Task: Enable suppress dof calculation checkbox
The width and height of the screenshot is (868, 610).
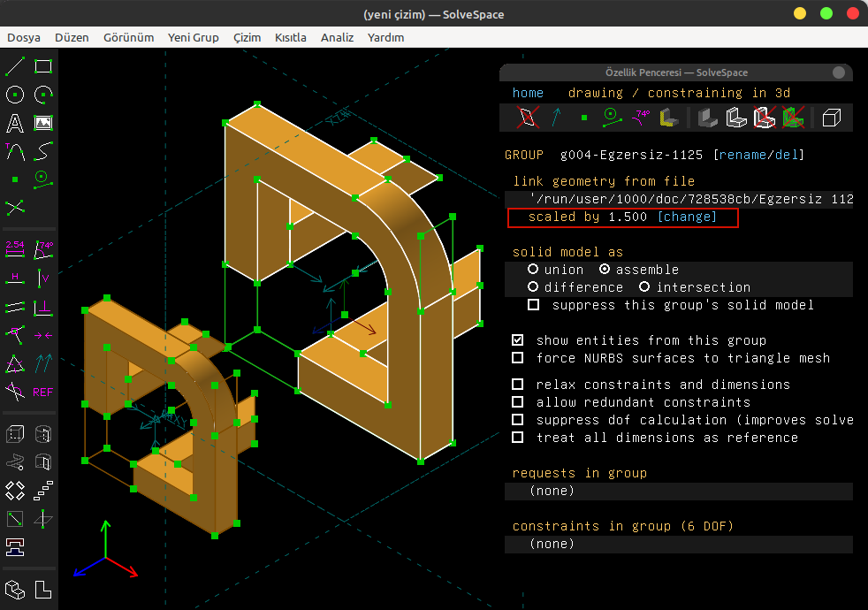Action: pyautogui.click(x=518, y=420)
